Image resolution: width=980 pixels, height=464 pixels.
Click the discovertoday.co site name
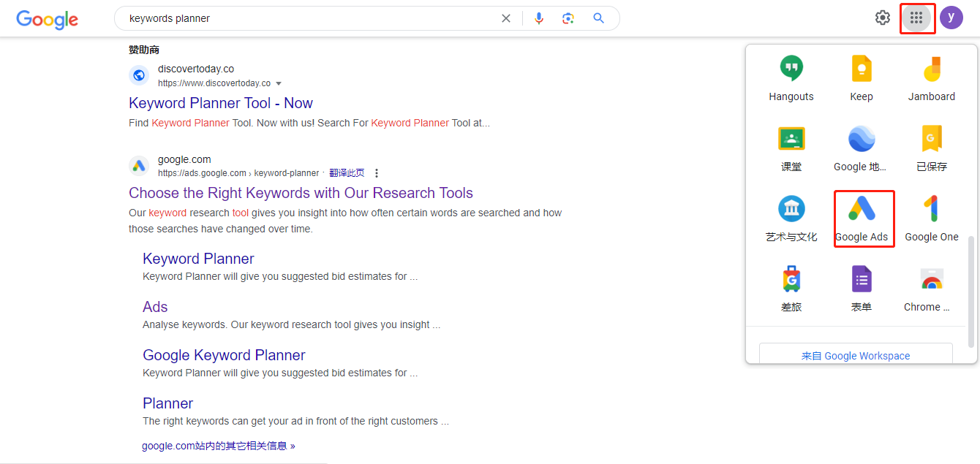coord(196,69)
